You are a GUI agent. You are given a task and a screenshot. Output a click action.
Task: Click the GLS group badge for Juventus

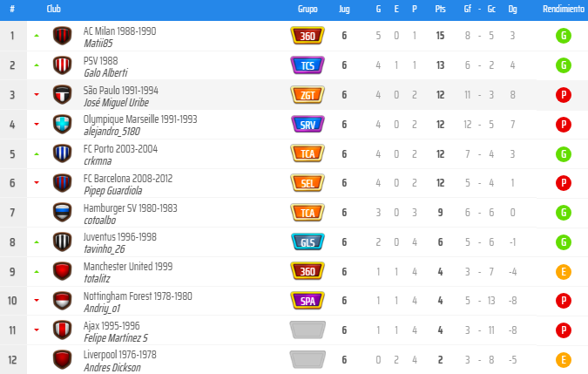point(308,242)
